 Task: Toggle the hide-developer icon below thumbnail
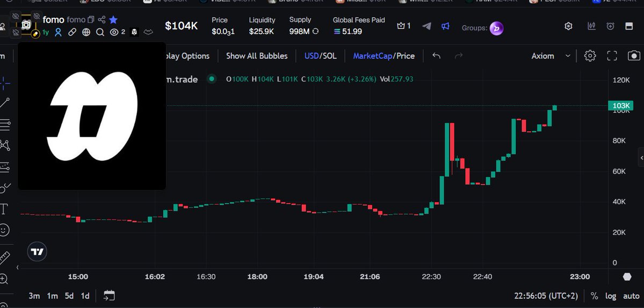[x=16, y=32]
